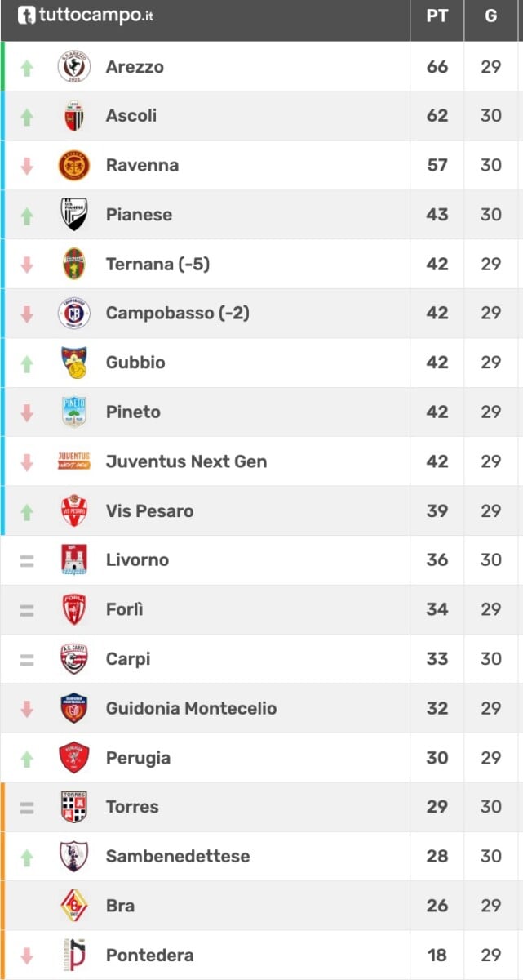The width and height of the screenshot is (523, 980).
Task: Click the Ascoli club badge
Action: point(74,116)
